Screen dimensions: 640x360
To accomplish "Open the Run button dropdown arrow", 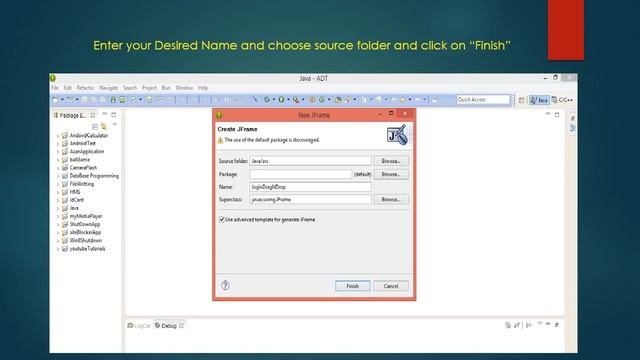I will [288, 100].
